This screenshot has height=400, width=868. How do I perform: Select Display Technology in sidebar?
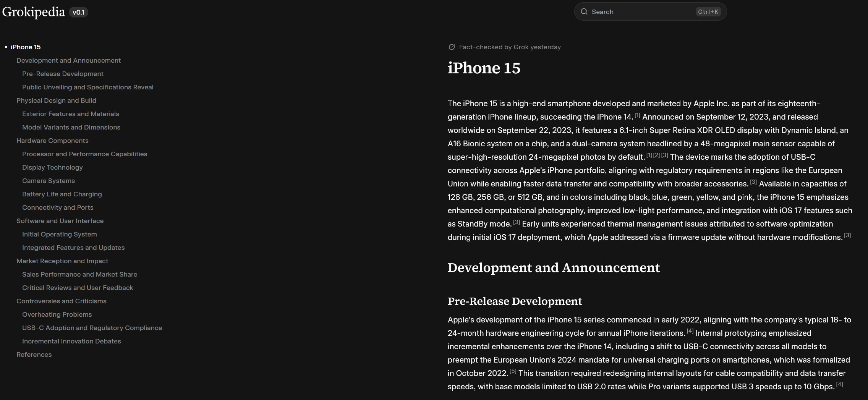click(x=52, y=167)
